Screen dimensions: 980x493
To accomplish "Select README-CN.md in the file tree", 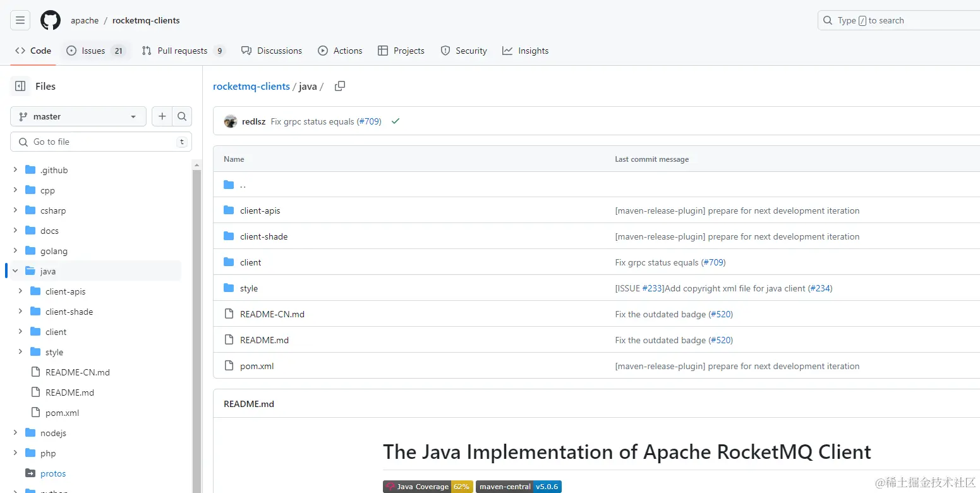I will [78, 372].
